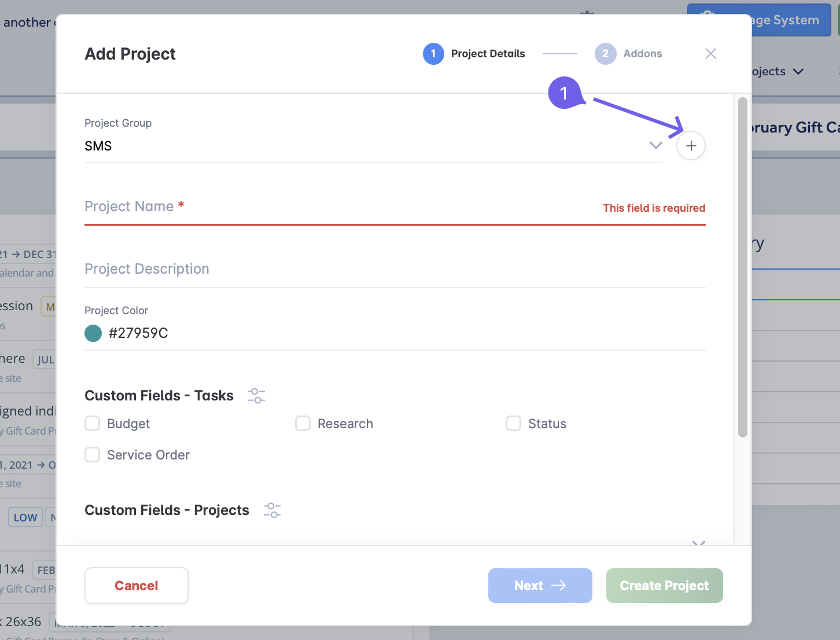Switch to the Addons step tab
The width and height of the screenshot is (840, 640).
coord(642,54)
